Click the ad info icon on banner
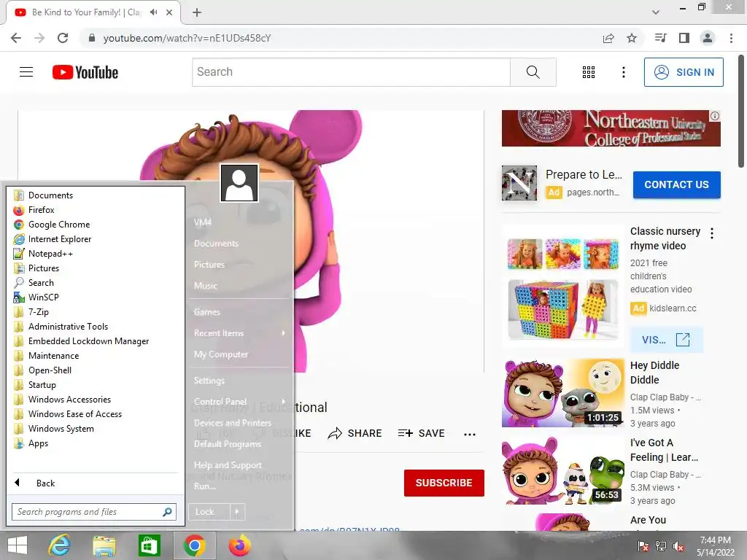This screenshot has width=747, height=560. point(715,116)
